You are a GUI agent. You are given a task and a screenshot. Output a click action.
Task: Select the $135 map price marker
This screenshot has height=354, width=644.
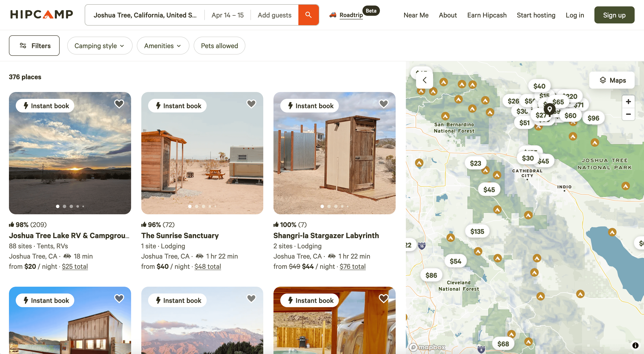[477, 231]
